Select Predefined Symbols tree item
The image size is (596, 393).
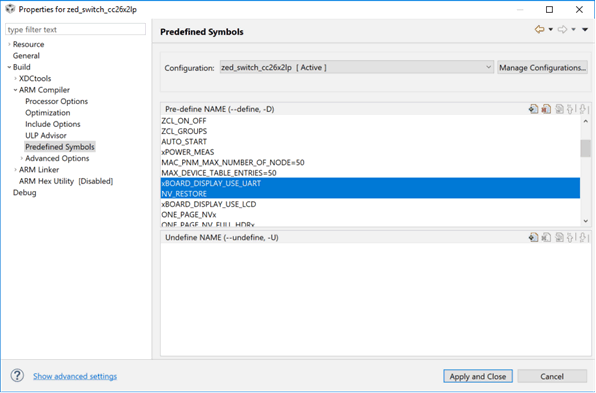coord(60,147)
